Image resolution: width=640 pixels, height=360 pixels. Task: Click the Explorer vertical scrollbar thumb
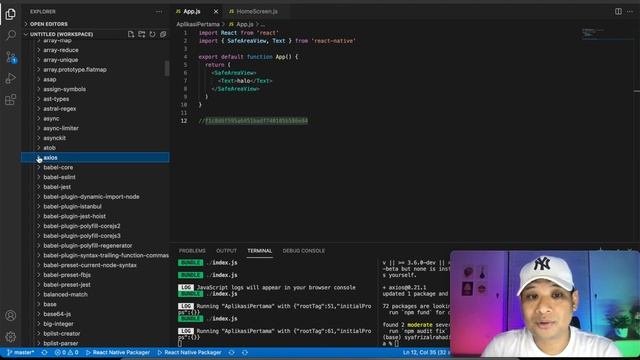[167, 68]
